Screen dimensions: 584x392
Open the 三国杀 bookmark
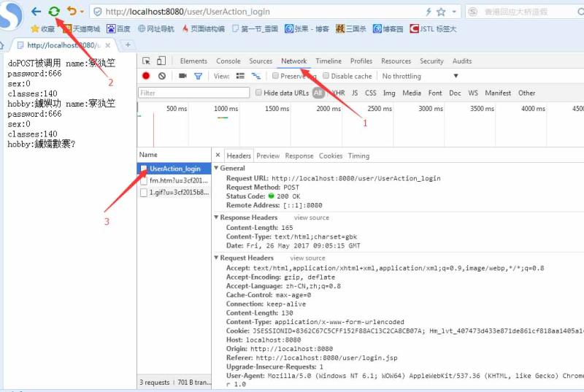[x=351, y=28]
